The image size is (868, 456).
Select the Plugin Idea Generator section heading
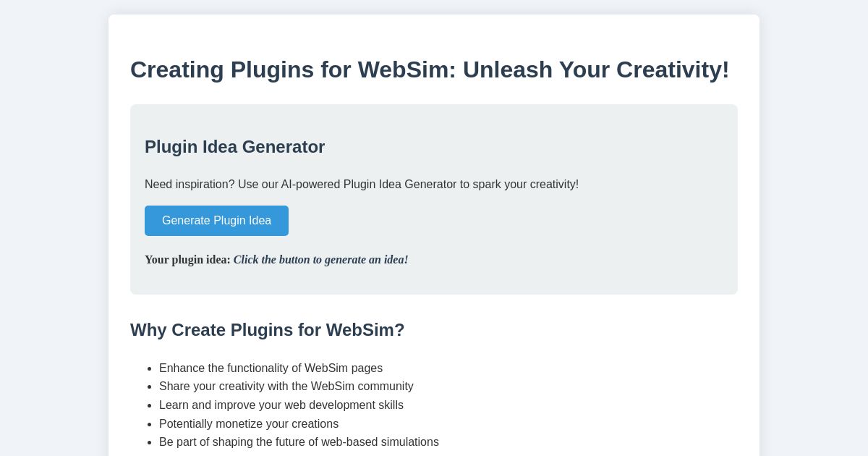coord(234,147)
